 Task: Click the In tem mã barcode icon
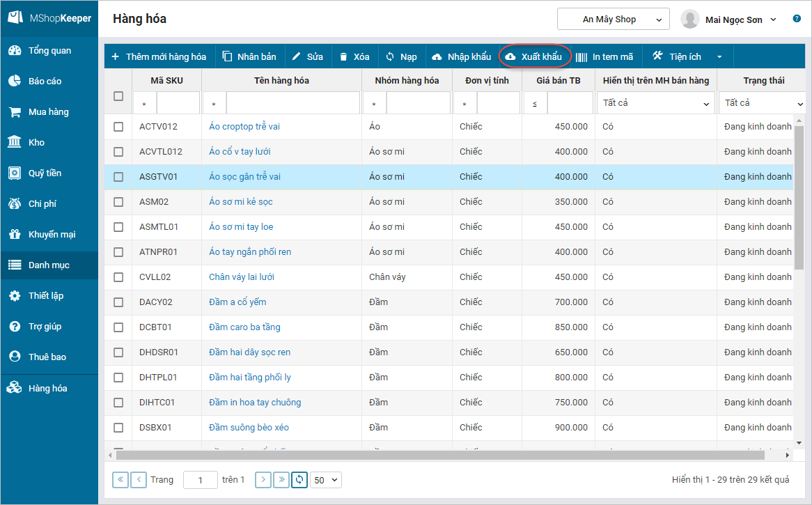[581, 56]
